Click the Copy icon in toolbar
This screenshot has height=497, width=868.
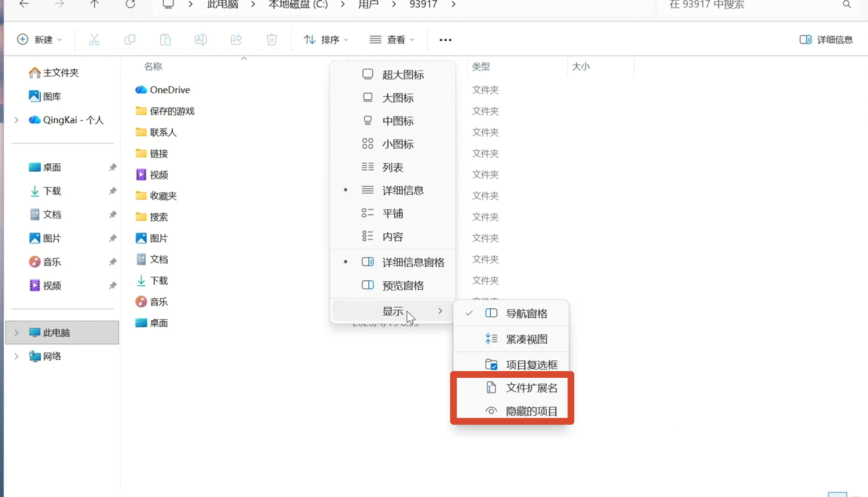click(129, 40)
